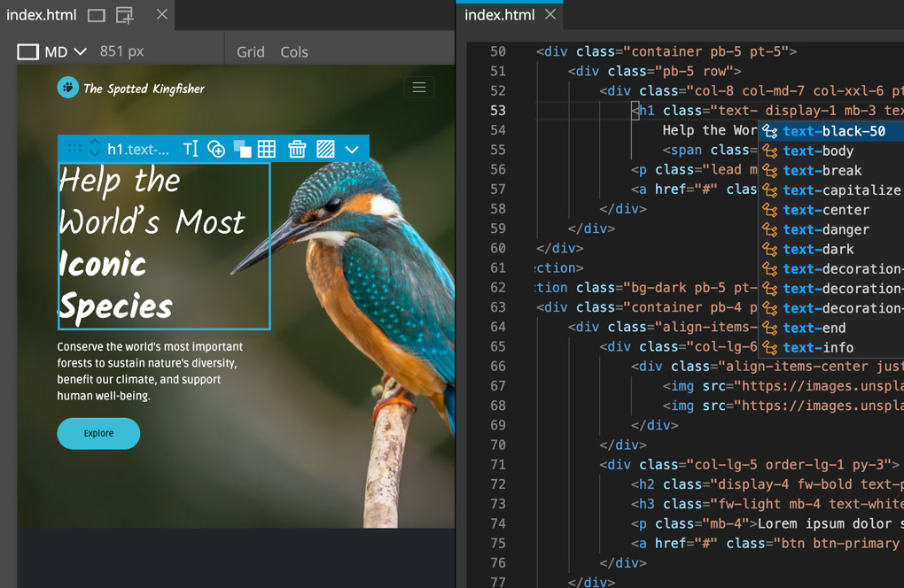Click the h1.text-... element label
904x588 pixels.
tap(138, 149)
